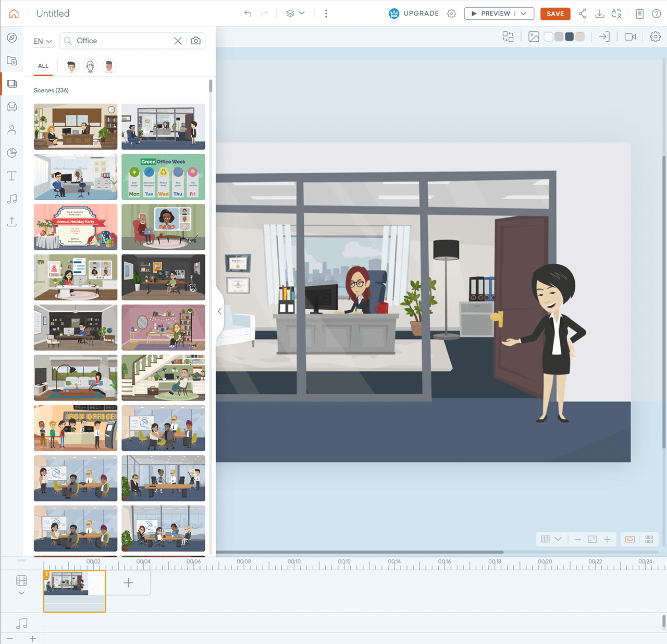667x644 pixels.
Task: Search by image camera icon
Action: [x=196, y=41]
